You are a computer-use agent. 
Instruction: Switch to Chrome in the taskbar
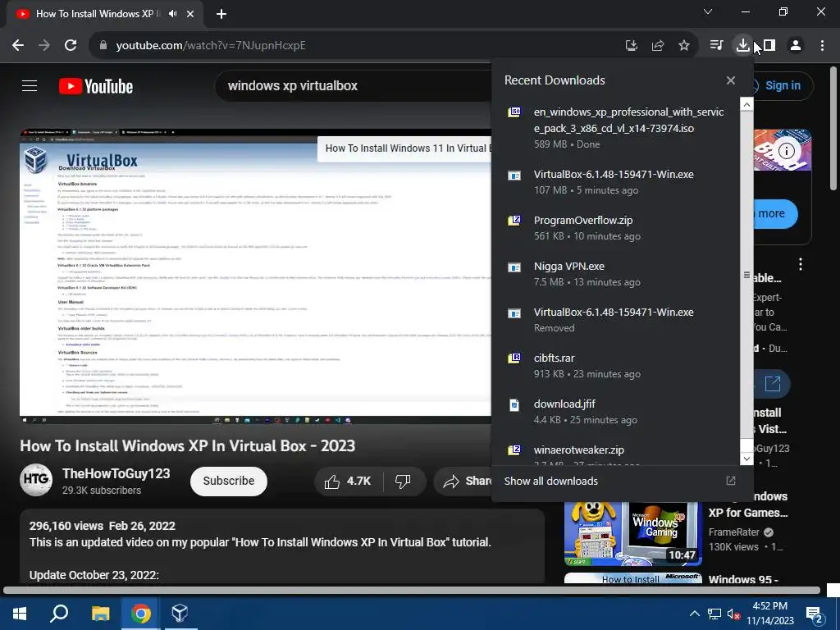(x=140, y=614)
